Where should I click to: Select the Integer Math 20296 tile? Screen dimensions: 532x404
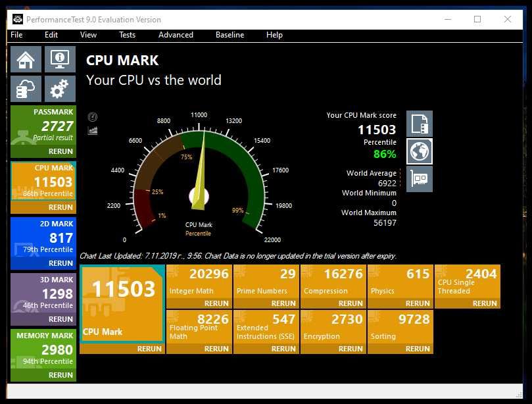(199, 282)
